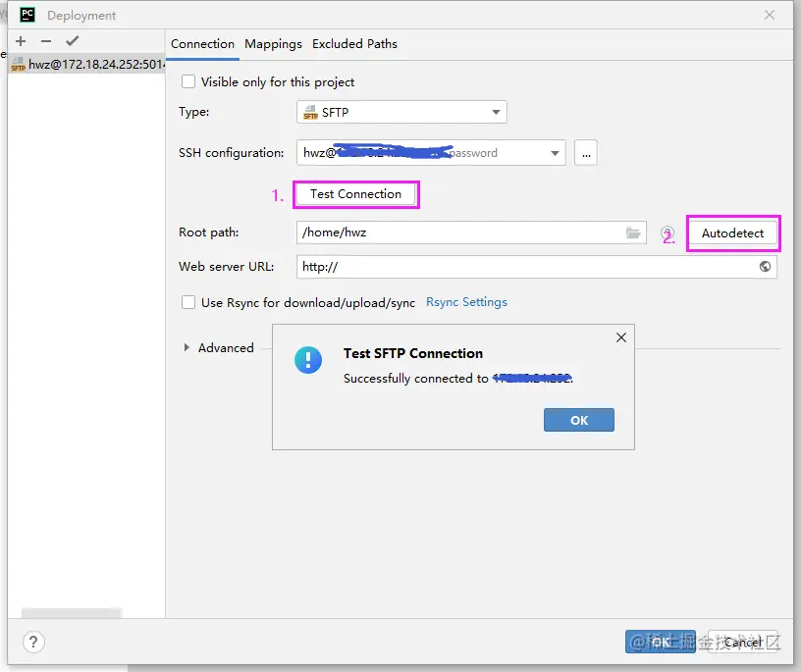Cancel the Deployment dialog
Viewport: 801px width, 672px height.
(x=742, y=642)
